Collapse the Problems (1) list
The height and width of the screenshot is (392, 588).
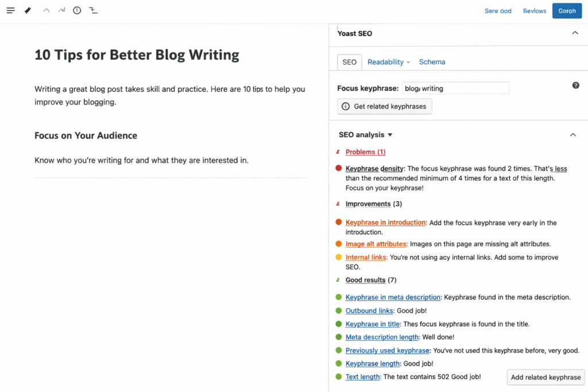click(x=339, y=152)
